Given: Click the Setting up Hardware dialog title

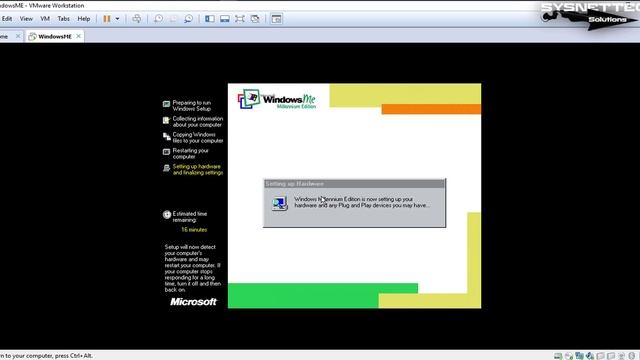Looking at the screenshot, I should pyautogui.click(x=295, y=184).
